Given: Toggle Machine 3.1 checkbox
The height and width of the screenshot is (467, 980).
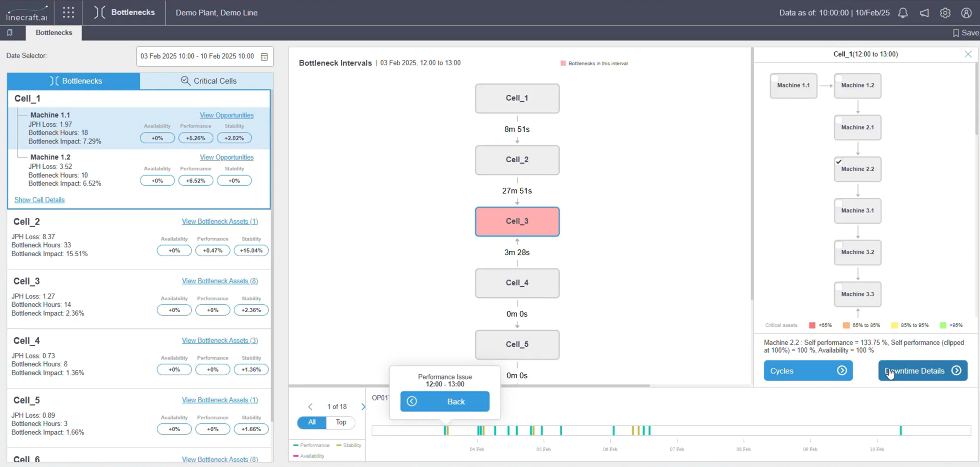Looking at the screenshot, I should coord(838,204).
